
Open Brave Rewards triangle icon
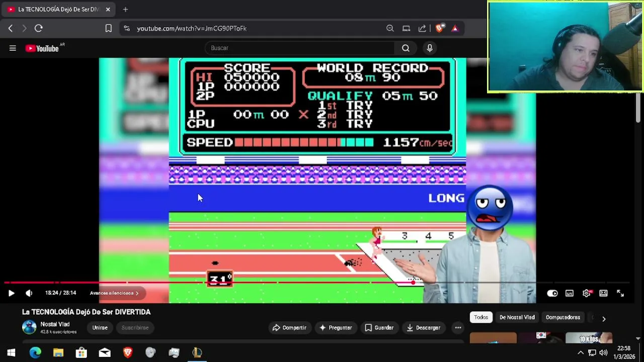[x=455, y=28]
